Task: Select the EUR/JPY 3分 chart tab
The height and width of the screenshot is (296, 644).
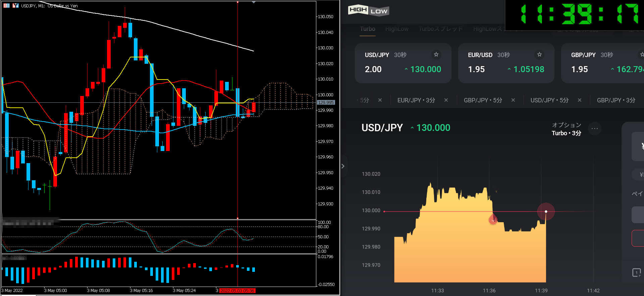Action: click(x=416, y=100)
